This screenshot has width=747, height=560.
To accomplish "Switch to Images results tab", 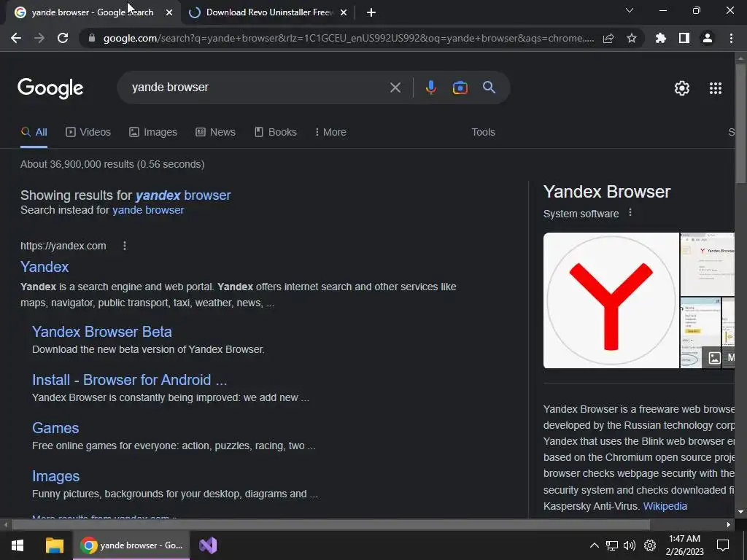I will tap(153, 132).
